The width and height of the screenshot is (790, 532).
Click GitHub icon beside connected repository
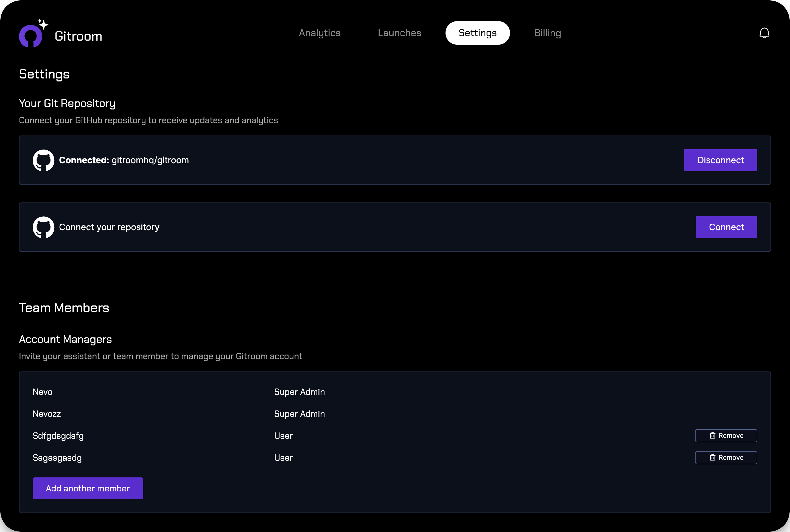coord(43,160)
